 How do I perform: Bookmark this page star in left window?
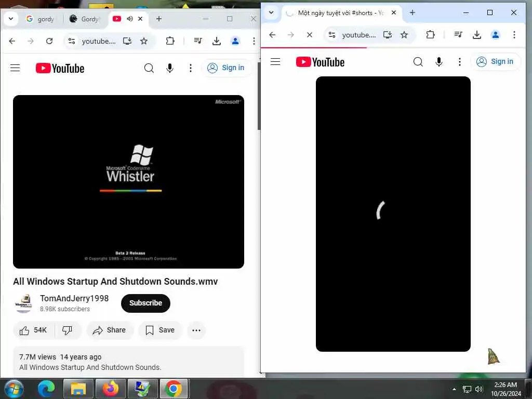tap(144, 41)
